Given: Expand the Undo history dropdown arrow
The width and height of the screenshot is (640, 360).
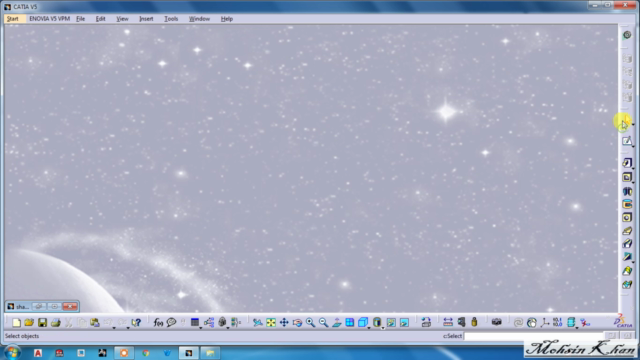Looking at the screenshot, I should 114,328.
